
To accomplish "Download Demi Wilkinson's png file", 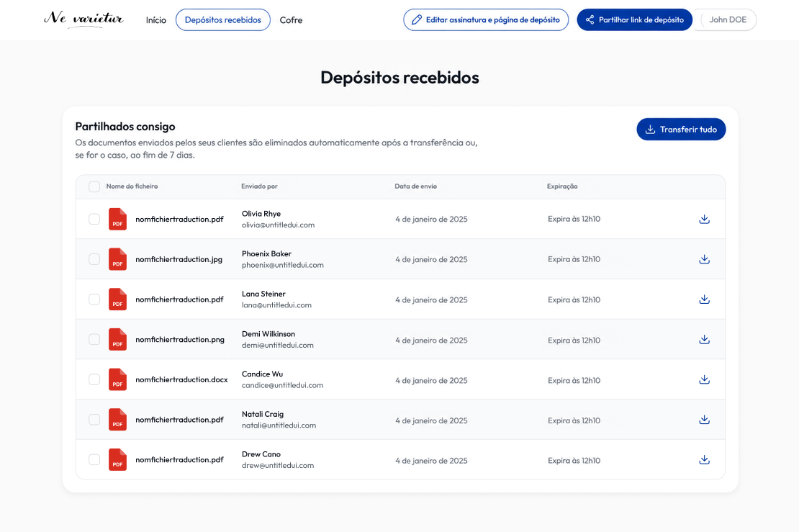I will (704, 339).
